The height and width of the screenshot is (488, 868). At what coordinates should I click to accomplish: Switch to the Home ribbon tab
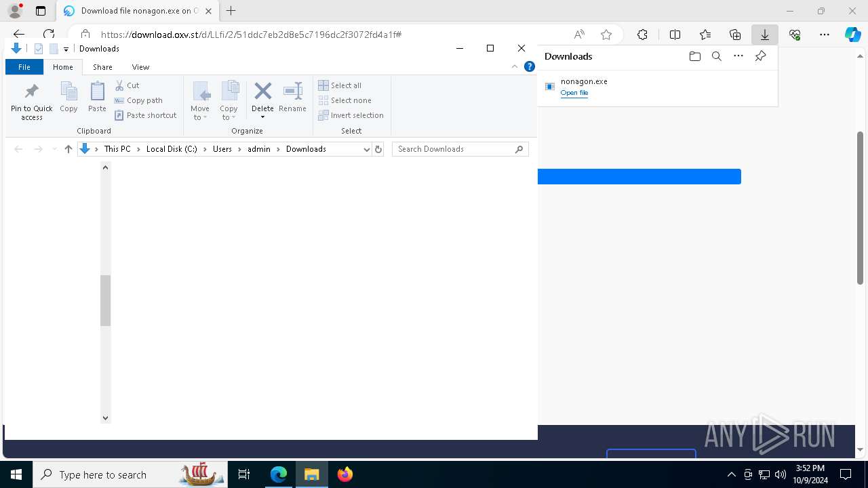tap(63, 67)
